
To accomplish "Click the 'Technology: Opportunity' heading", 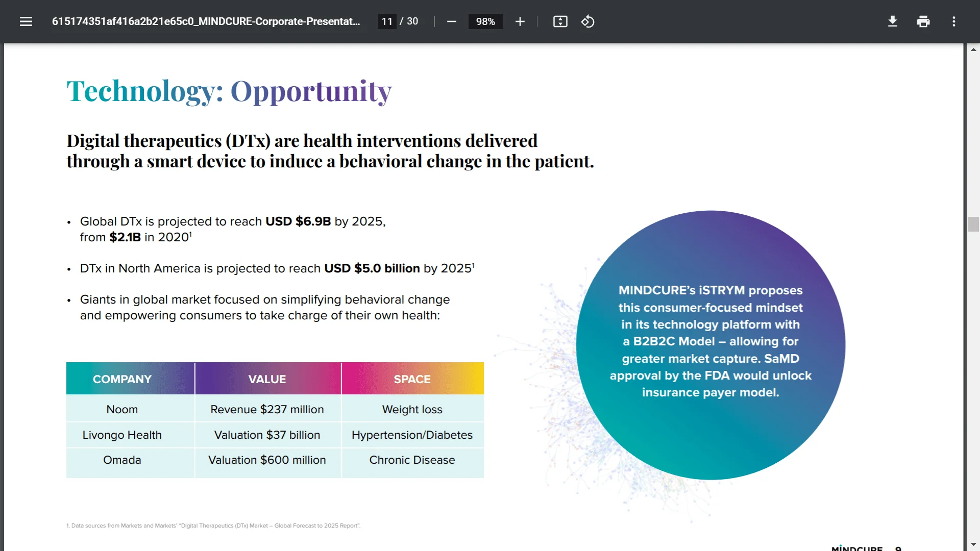I will (229, 92).
